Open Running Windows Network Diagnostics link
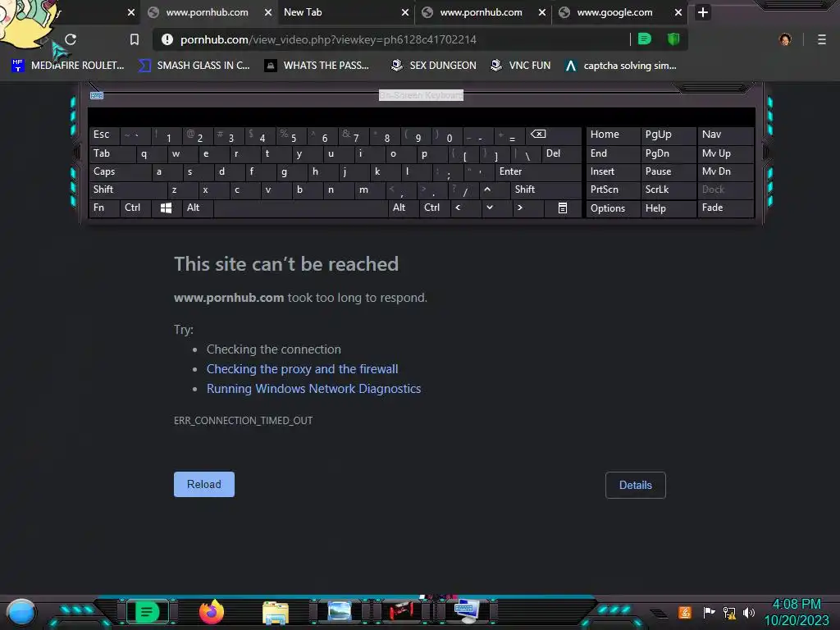840x630 pixels. click(x=314, y=389)
